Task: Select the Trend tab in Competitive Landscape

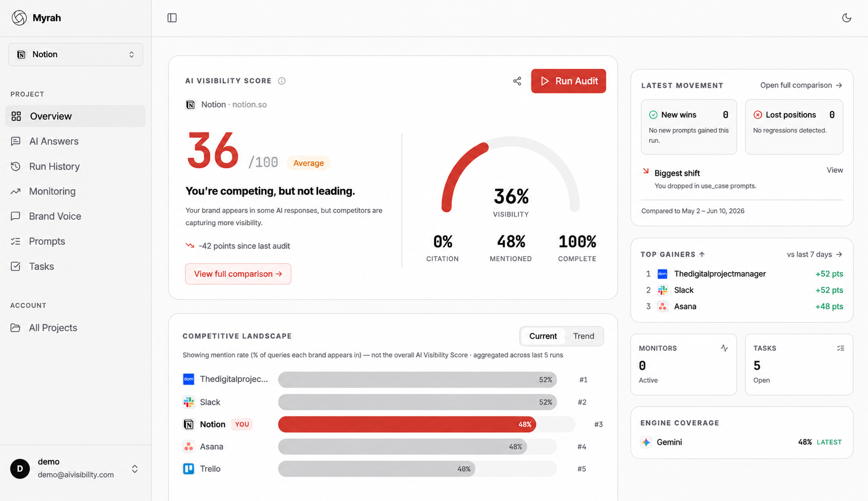Action: click(x=583, y=336)
